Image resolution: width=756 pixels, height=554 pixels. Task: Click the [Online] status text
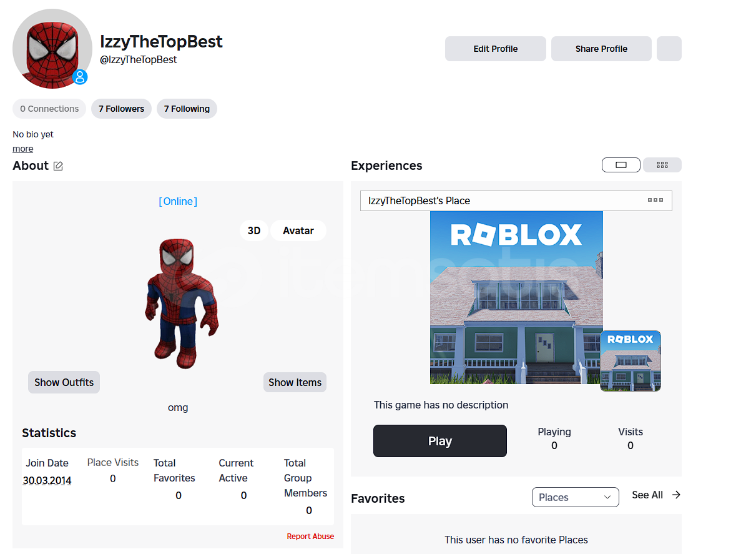pyautogui.click(x=178, y=201)
